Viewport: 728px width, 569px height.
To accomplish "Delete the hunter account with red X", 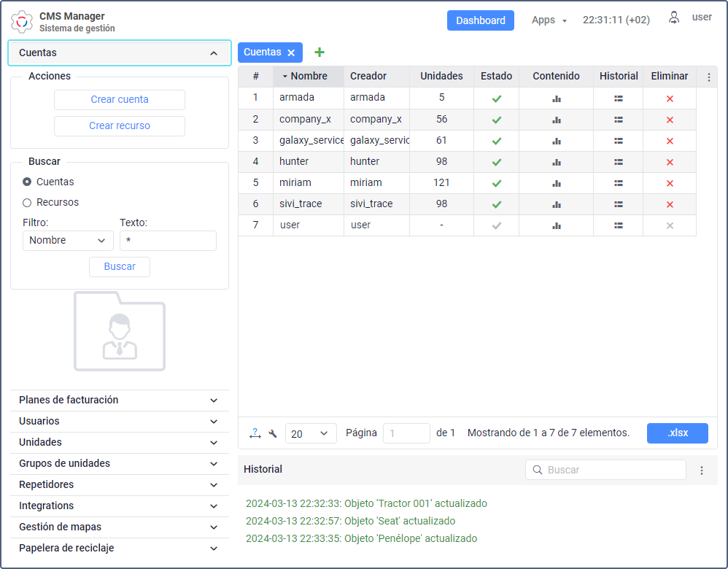I will [x=670, y=162].
